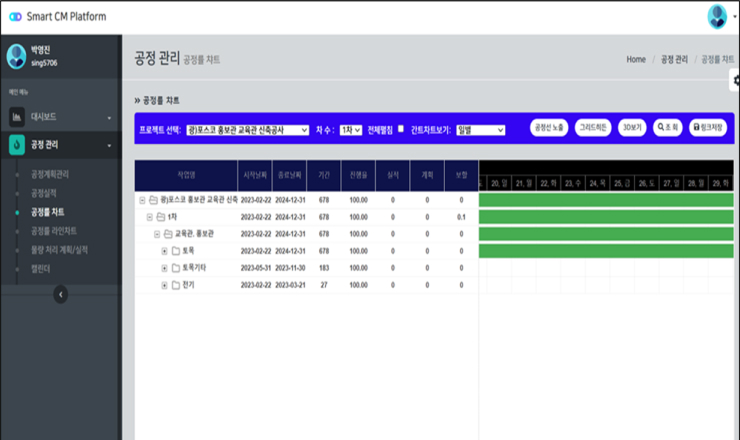Open the 프로젝트 선택 dropdown
Image resolution: width=740 pixels, height=440 pixels.
247,130
